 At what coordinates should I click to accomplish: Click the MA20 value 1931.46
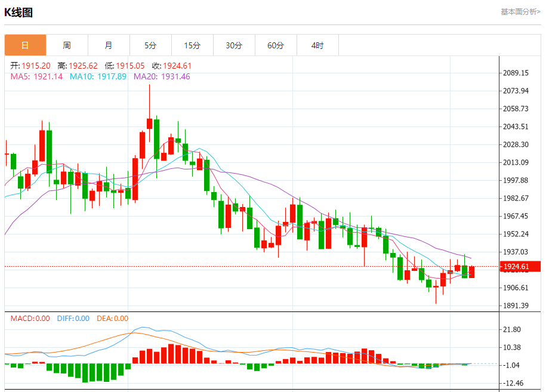(x=175, y=76)
